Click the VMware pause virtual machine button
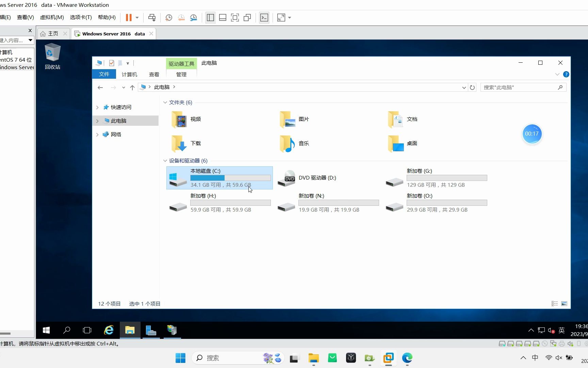588x368 pixels. click(129, 18)
